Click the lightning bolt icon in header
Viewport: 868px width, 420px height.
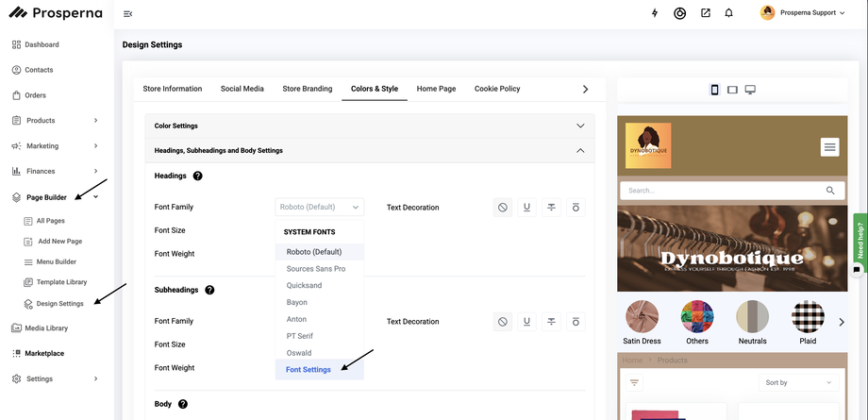pos(656,13)
